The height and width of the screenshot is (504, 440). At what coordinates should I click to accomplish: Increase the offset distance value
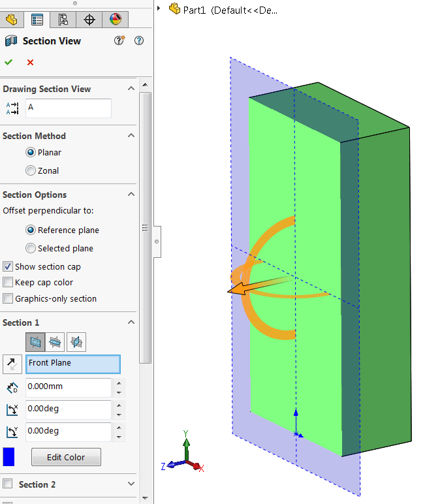[x=119, y=383]
